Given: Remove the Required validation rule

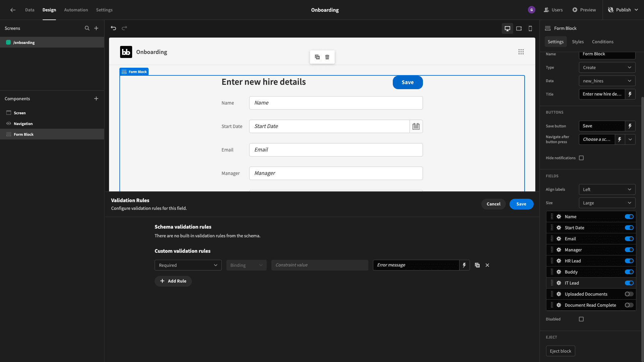Looking at the screenshot, I should 487,265.
